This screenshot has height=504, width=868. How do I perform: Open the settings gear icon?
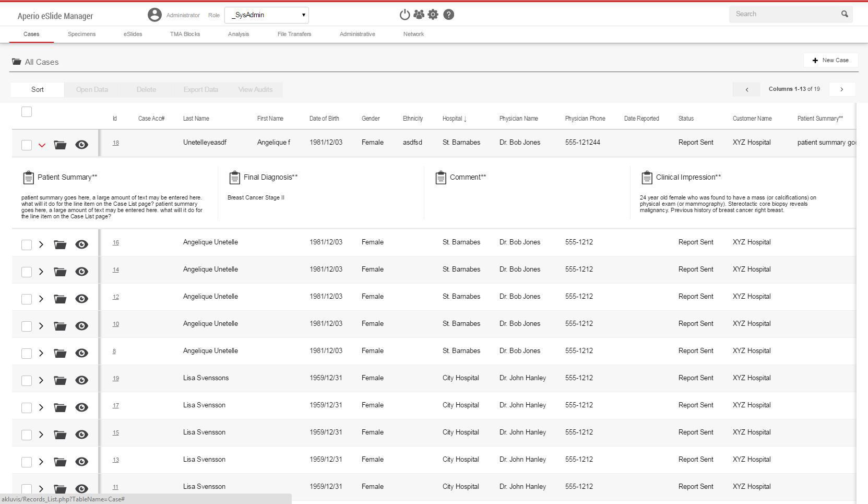433,15
